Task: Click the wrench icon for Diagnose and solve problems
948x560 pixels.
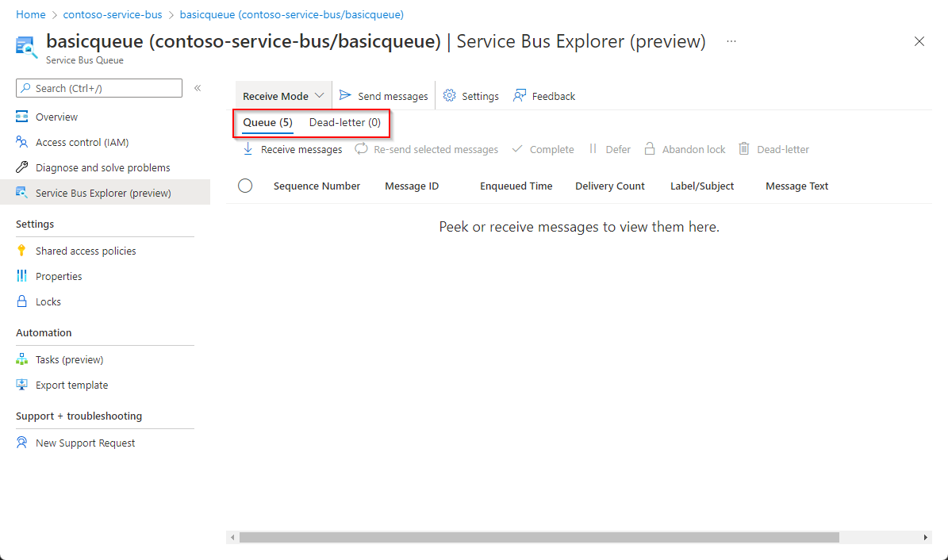Action: tap(21, 167)
